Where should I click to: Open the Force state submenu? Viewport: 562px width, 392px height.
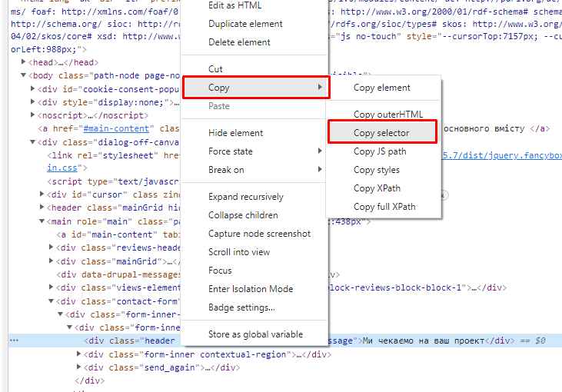(231, 151)
